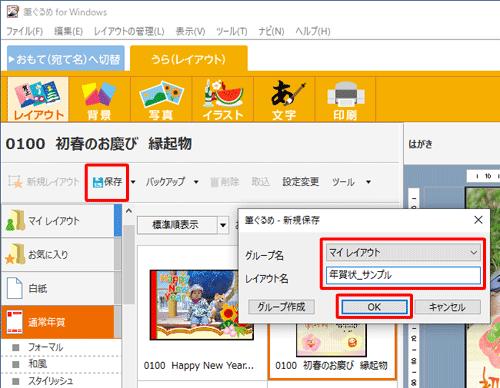Open the イラスト illustration tool

[223, 99]
